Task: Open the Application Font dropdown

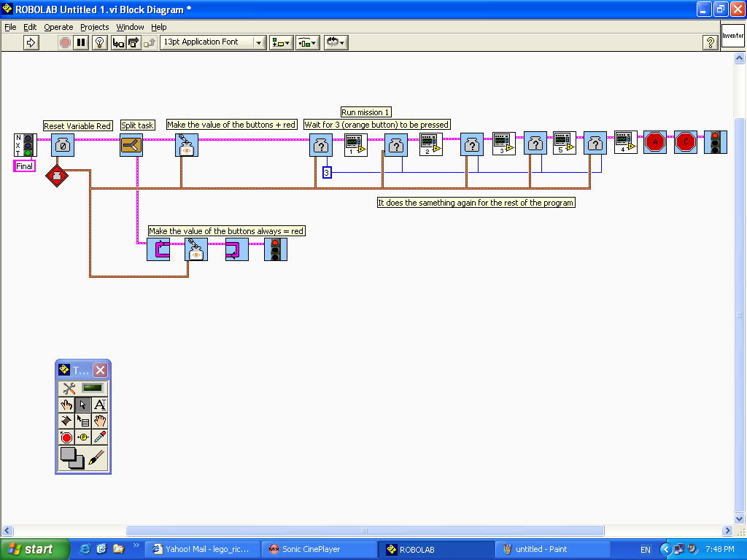Action: click(259, 42)
